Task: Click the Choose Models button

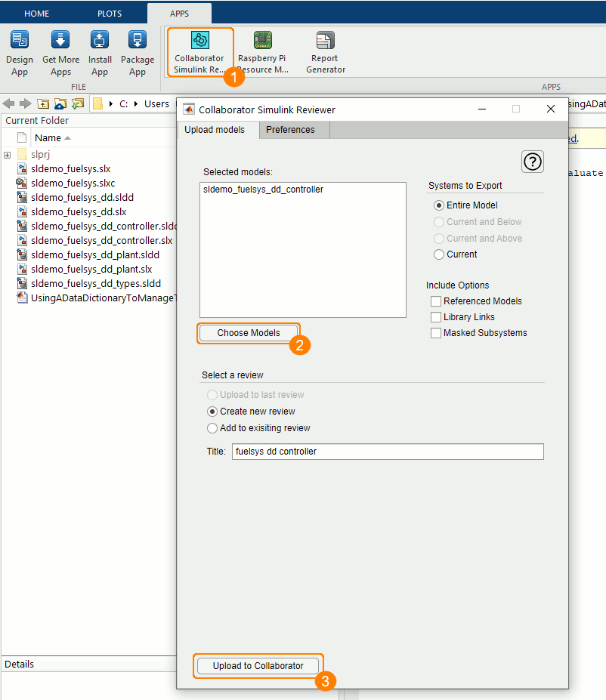Action: point(249,333)
